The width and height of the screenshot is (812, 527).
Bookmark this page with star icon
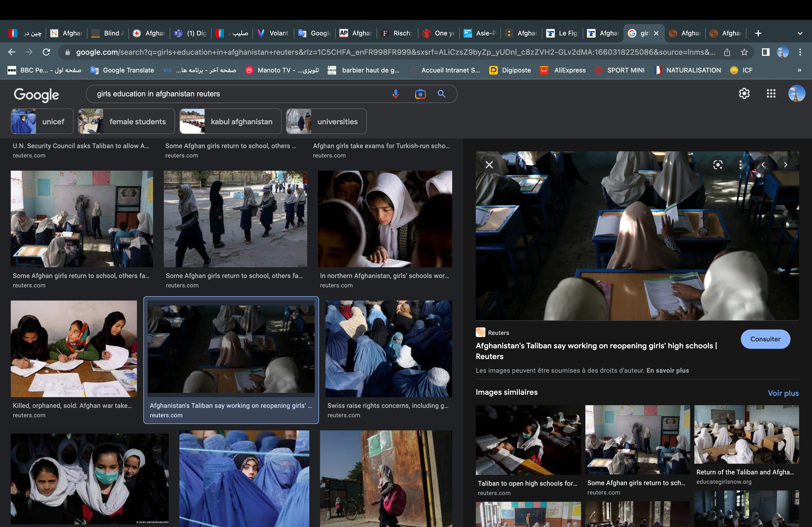pyautogui.click(x=744, y=52)
